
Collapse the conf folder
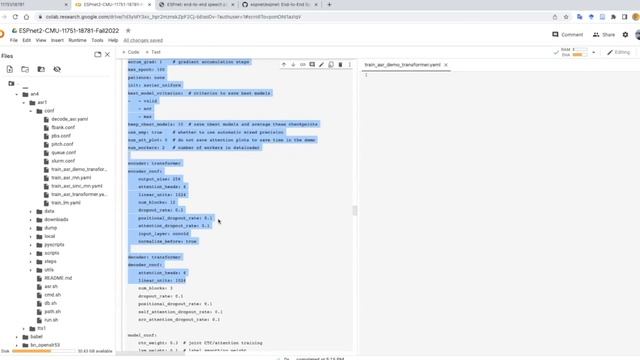31,111
